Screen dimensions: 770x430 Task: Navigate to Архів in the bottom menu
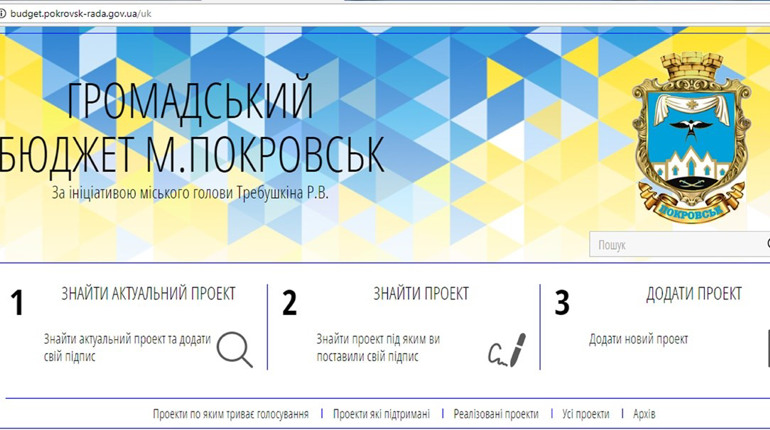pos(644,413)
